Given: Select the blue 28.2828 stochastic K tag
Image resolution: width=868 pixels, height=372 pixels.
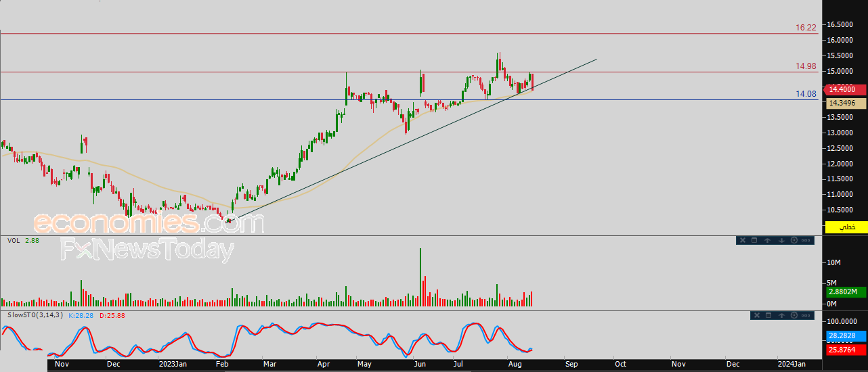Looking at the screenshot, I should 845,336.
